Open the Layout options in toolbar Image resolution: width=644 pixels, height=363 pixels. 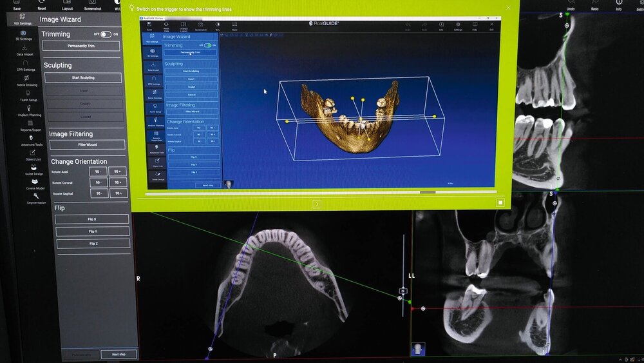[67, 5]
